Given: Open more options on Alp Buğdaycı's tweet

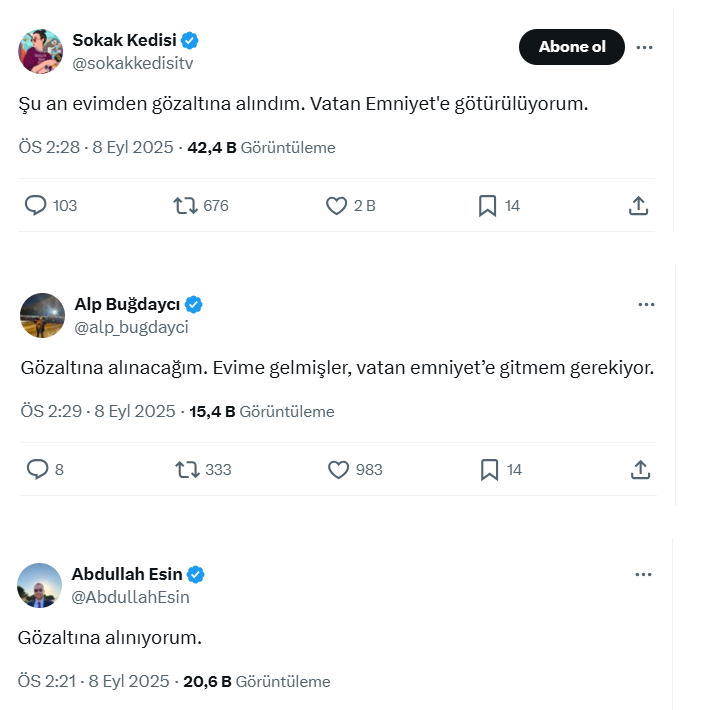Looking at the screenshot, I should coord(646,304).
